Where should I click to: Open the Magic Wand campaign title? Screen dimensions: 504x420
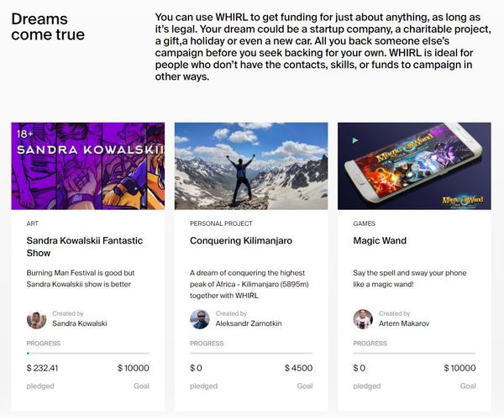[x=380, y=241]
